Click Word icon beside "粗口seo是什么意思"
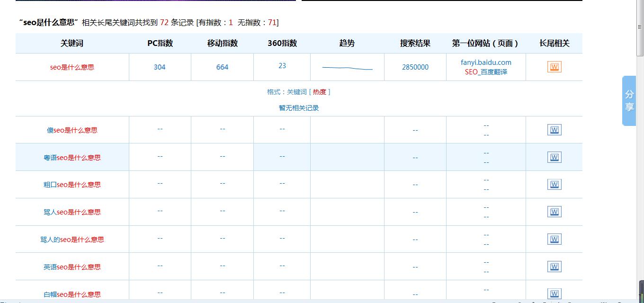 [554, 184]
